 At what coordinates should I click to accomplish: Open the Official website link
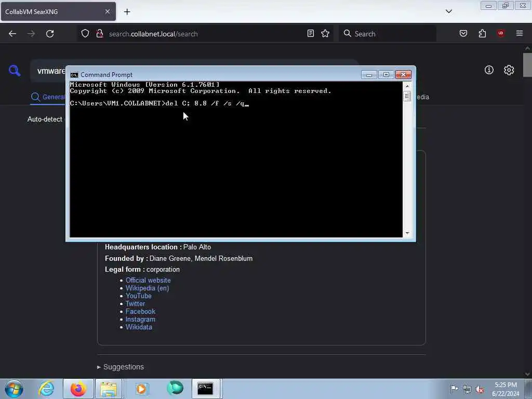(148, 280)
